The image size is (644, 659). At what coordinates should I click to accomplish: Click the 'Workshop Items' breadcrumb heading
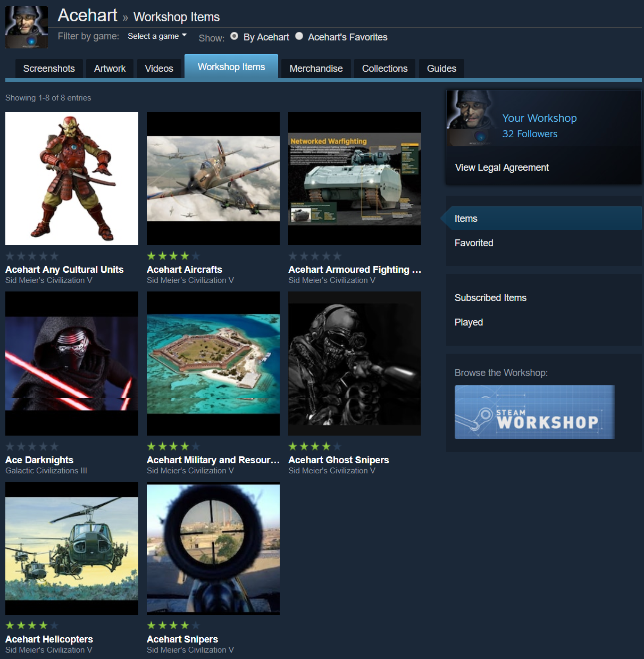click(177, 17)
